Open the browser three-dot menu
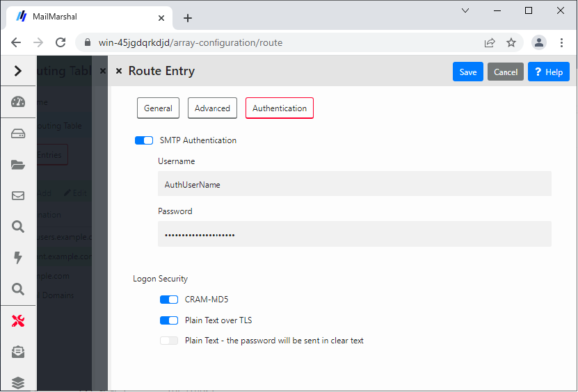This screenshot has width=578, height=392. [561, 42]
